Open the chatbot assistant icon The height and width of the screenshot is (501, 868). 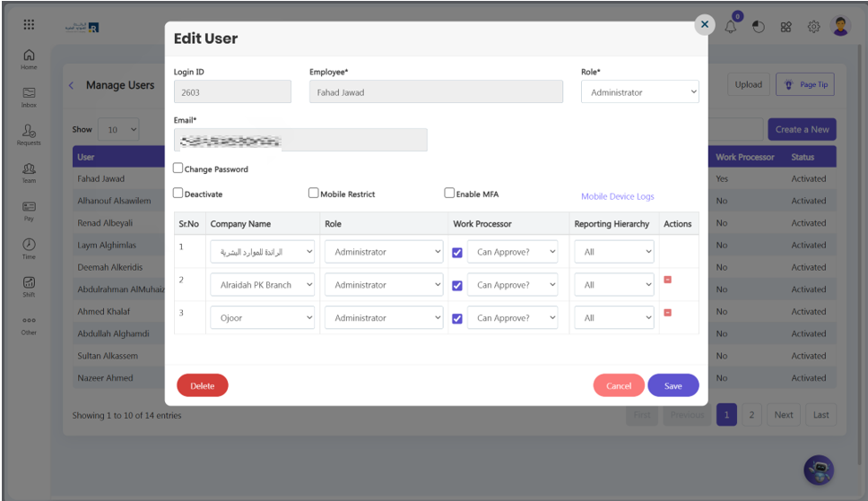(x=818, y=470)
